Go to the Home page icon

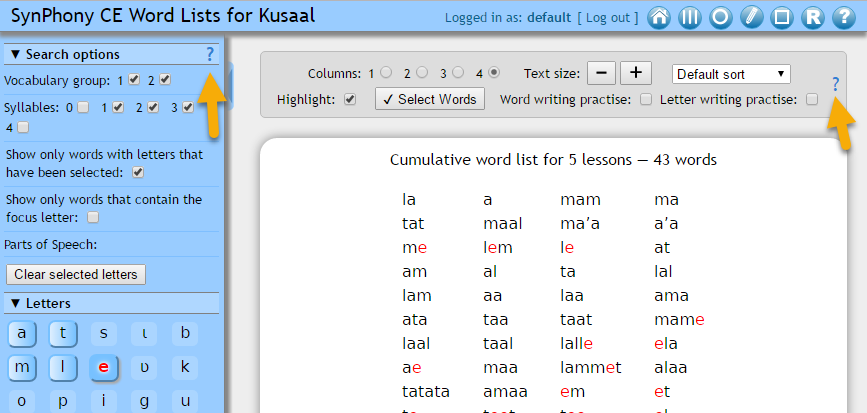(x=659, y=18)
